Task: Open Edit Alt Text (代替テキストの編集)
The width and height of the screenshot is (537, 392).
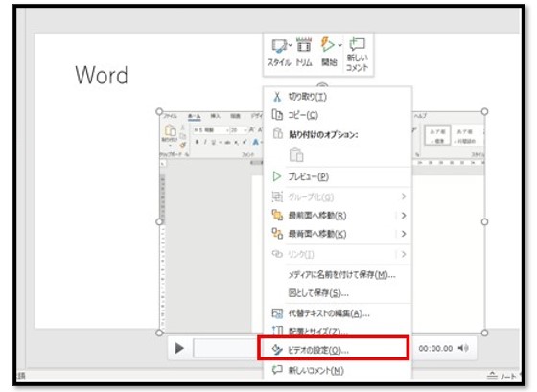Action: click(x=337, y=313)
